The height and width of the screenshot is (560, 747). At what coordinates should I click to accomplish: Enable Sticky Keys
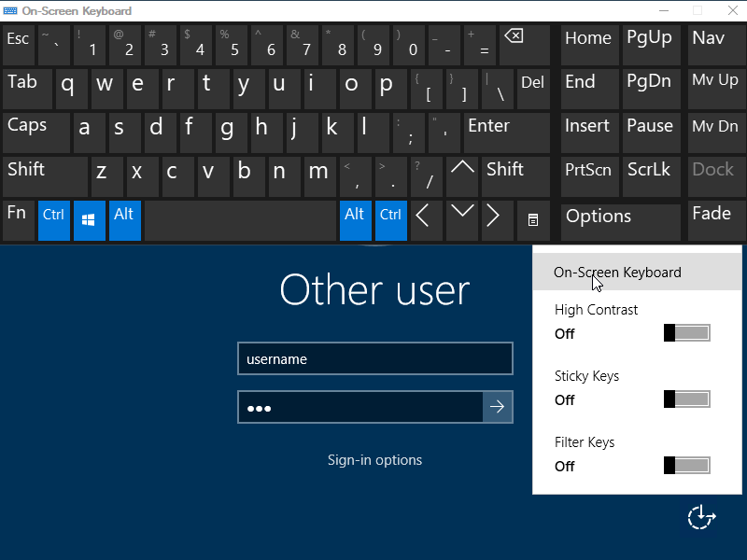click(x=686, y=399)
